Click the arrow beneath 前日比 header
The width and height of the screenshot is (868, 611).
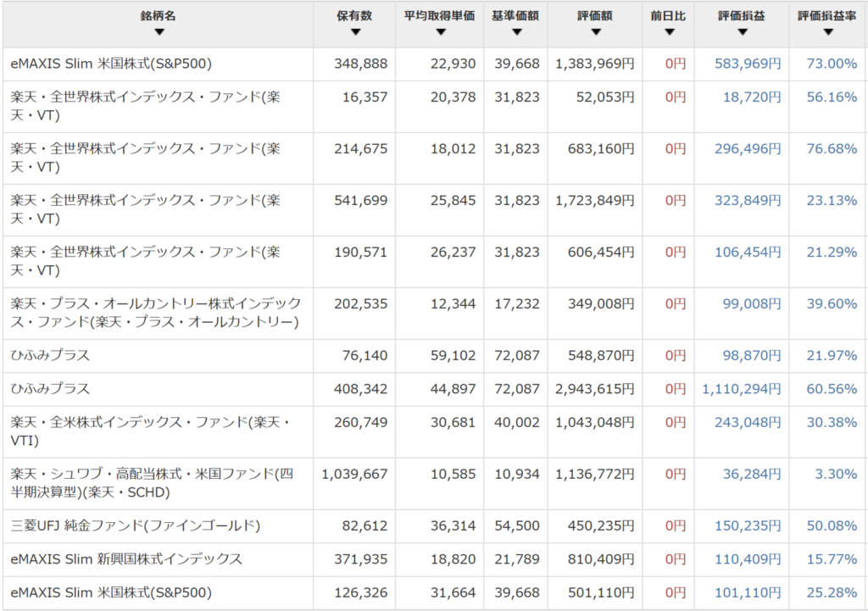point(668,32)
